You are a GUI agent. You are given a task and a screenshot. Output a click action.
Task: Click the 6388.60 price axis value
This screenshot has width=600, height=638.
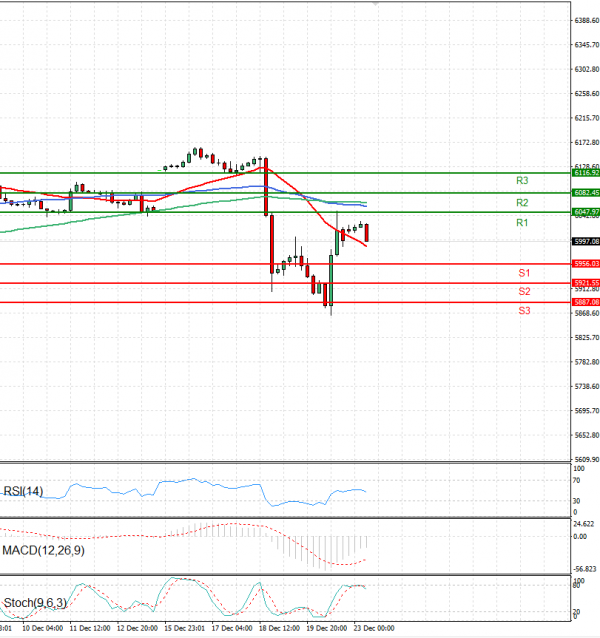point(587,20)
